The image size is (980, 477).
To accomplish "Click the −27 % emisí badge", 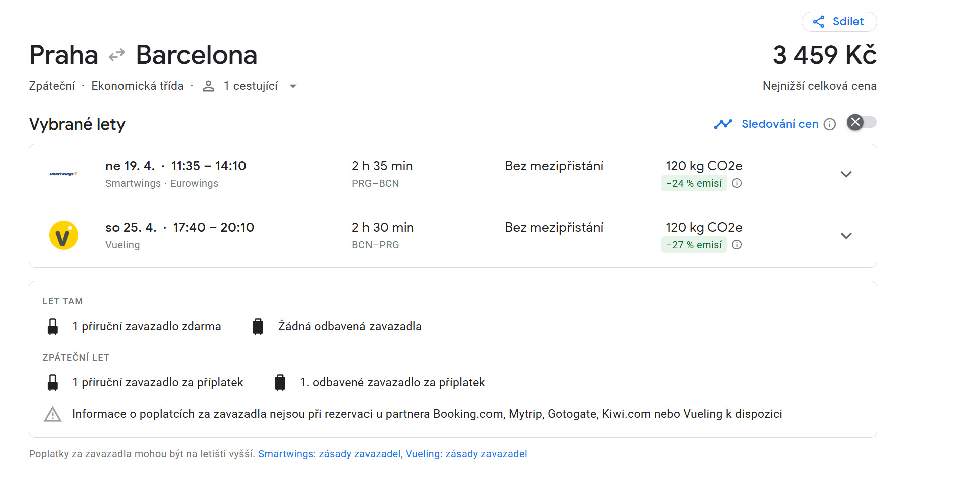I will tap(694, 245).
